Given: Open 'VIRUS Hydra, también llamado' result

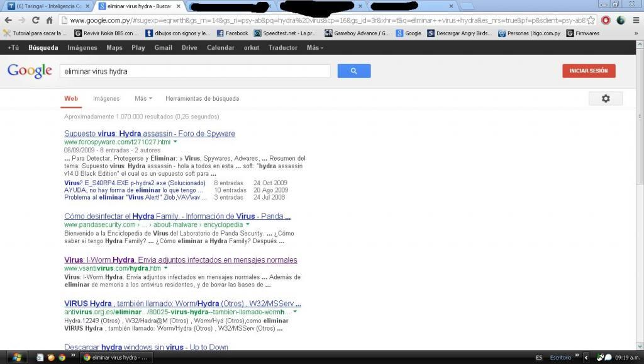Looking at the screenshot, I should pyautogui.click(x=182, y=304).
